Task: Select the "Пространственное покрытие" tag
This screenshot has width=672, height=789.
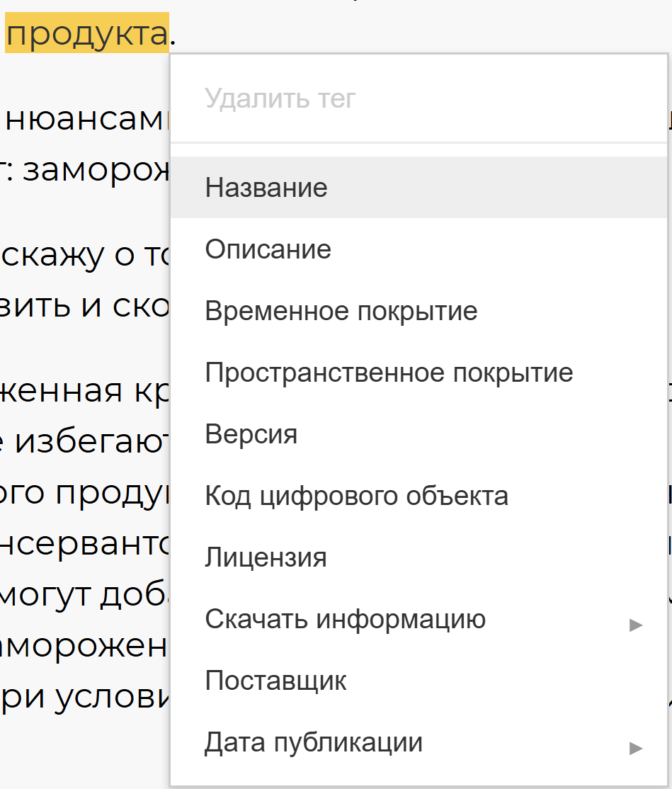Action: [x=389, y=373]
